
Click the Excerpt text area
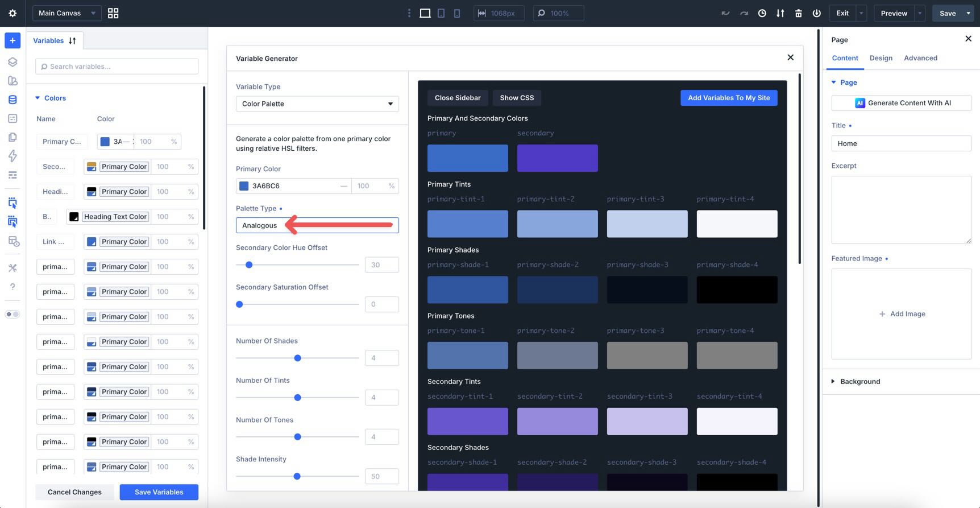pos(901,210)
